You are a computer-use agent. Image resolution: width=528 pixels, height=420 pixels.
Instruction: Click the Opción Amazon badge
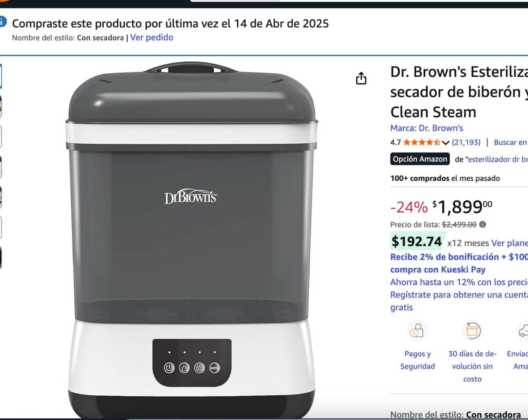(420, 159)
